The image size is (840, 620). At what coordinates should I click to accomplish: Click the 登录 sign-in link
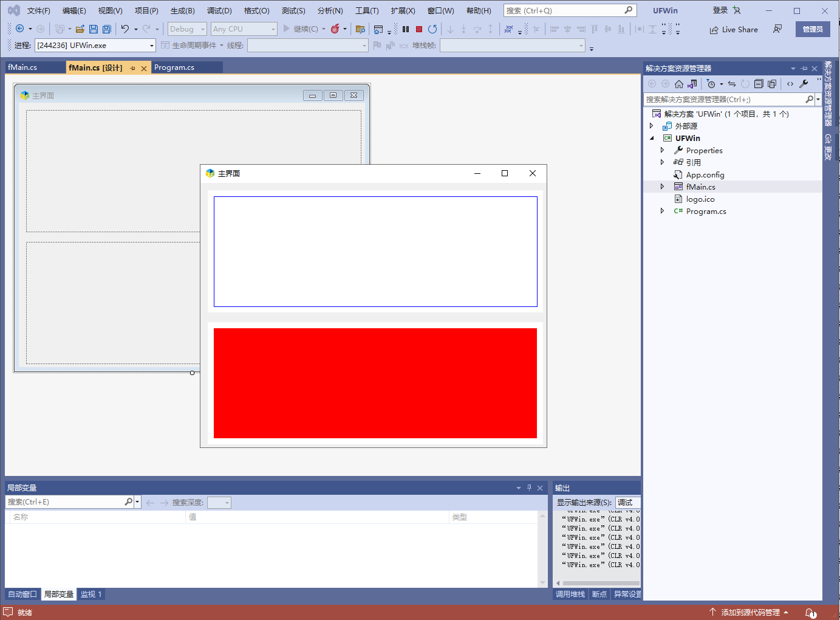(720, 10)
